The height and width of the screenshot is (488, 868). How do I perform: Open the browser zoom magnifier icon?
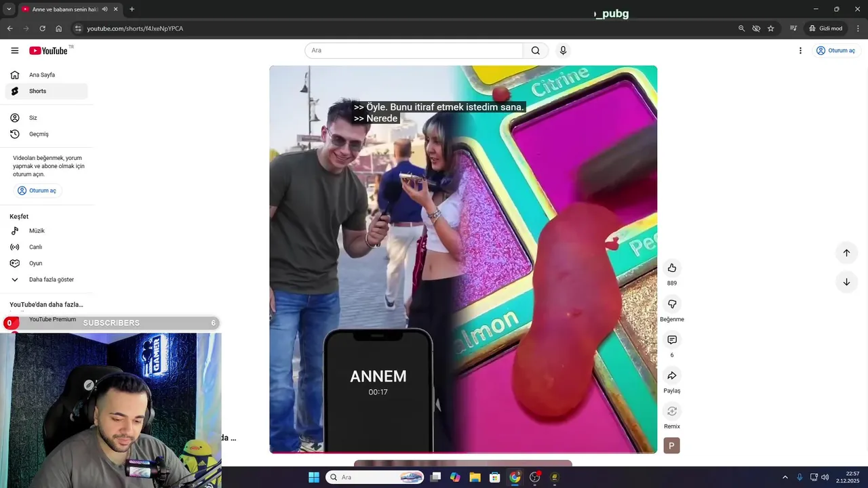coord(741,28)
